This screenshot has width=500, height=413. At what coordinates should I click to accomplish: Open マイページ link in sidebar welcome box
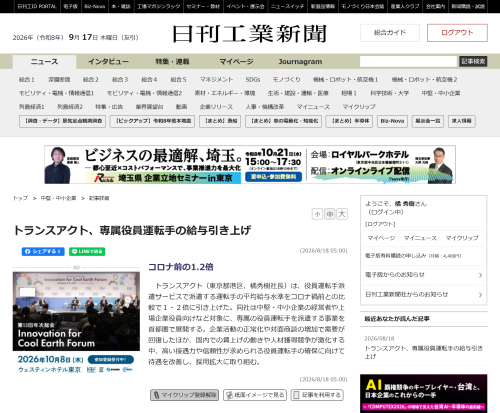click(x=381, y=238)
